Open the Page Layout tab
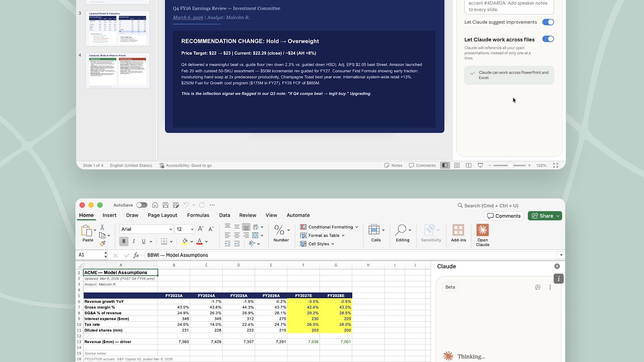The width and height of the screenshot is (644, 362). click(163, 215)
